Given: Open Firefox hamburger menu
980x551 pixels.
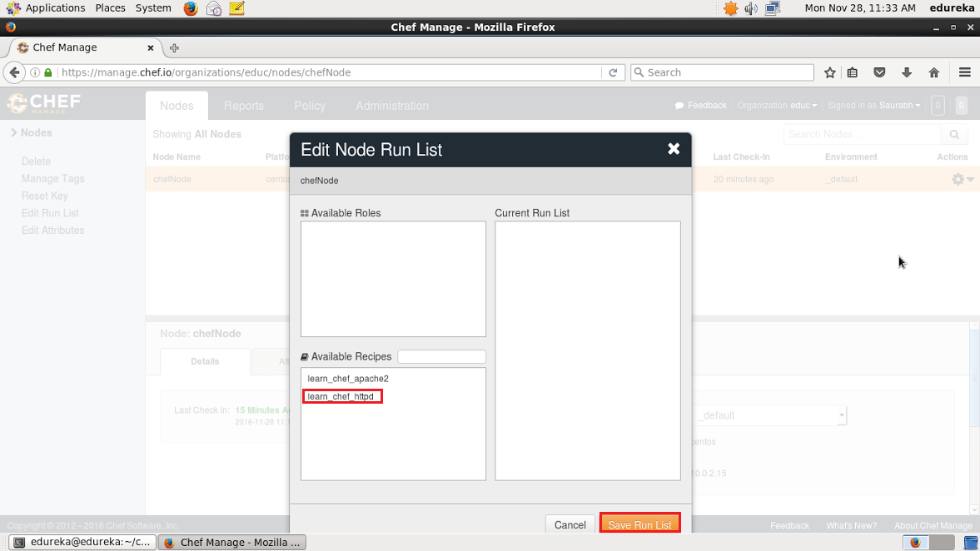Looking at the screenshot, I should [x=964, y=72].
